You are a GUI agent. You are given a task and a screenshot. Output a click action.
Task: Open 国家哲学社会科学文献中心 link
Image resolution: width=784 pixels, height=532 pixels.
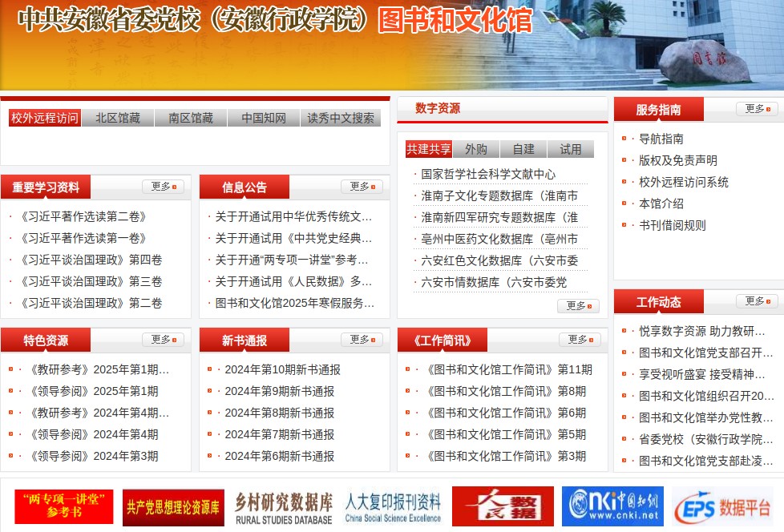click(488, 174)
